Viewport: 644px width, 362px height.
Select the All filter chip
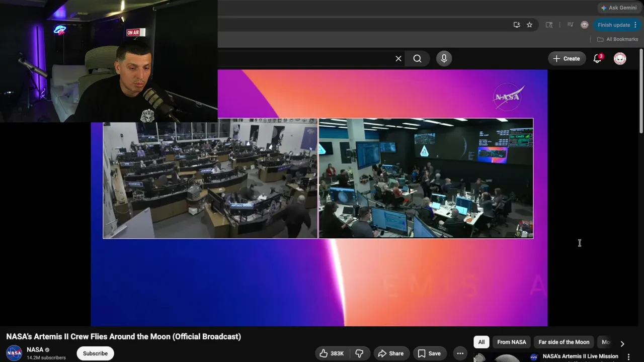click(x=481, y=342)
